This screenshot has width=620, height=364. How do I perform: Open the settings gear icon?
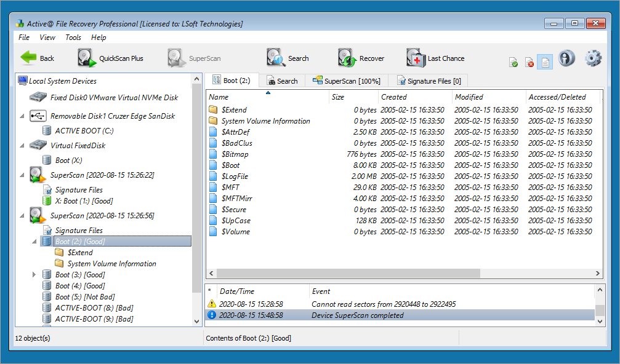click(x=593, y=58)
